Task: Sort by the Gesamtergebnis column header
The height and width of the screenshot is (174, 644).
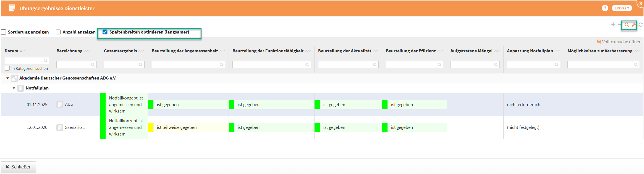Action: pyautogui.click(x=120, y=51)
